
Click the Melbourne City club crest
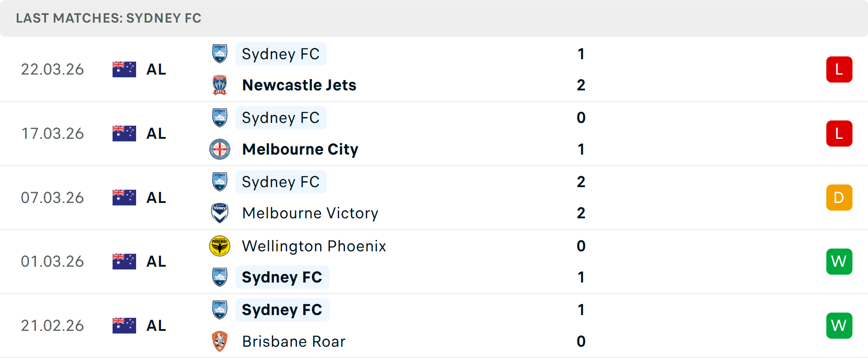[220, 149]
